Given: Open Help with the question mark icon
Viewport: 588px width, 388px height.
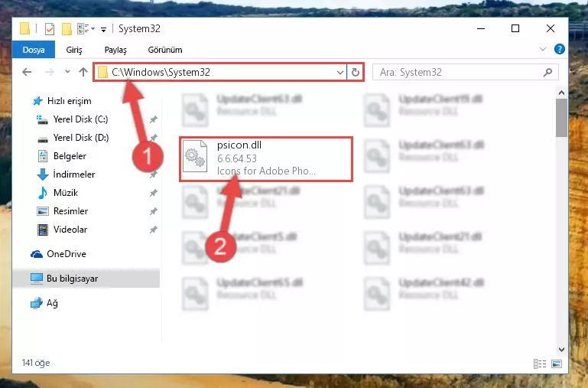Looking at the screenshot, I should 559,49.
